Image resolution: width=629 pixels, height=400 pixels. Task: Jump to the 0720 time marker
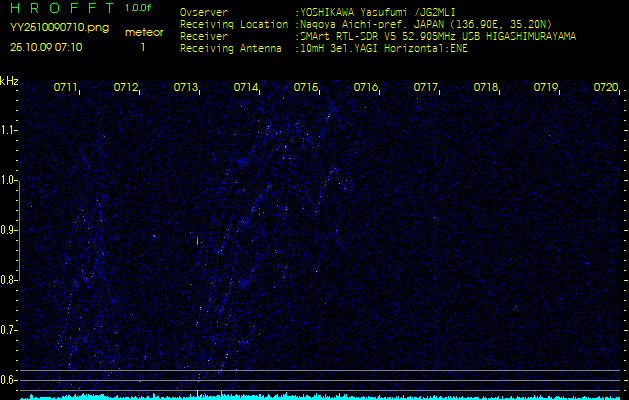pos(605,88)
